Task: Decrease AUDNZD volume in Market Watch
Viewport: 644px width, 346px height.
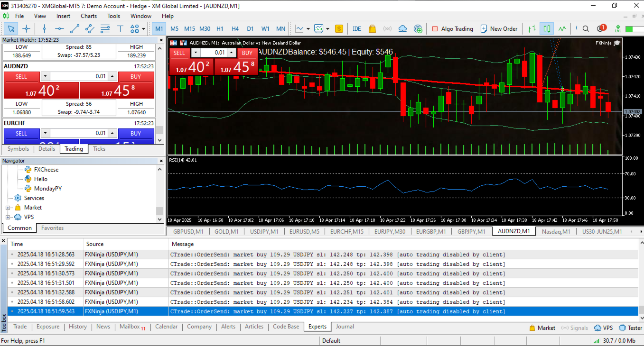Action: tap(45, 76)
